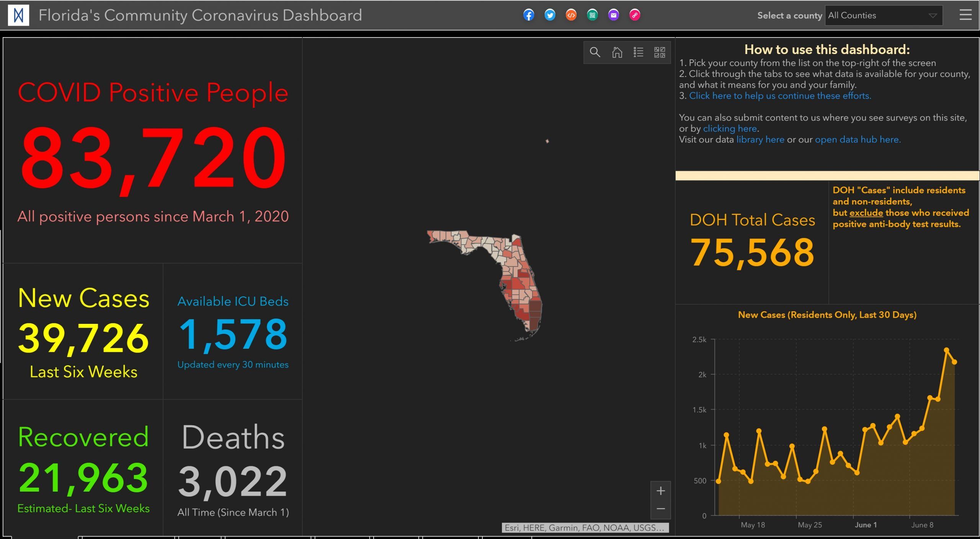The height and width of the screenshot is (539, 980).
Task: Click 'All positive persons since March 1, 2020'
Action: pos(153,217)
